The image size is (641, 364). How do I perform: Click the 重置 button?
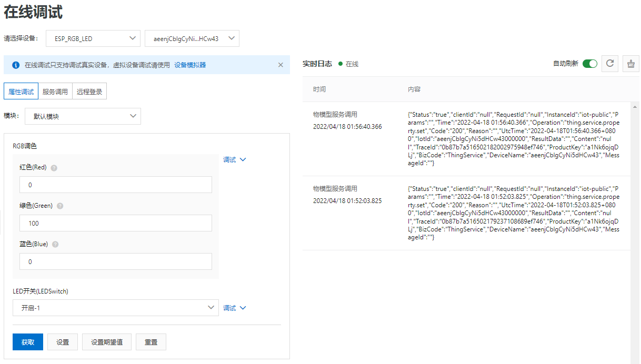point(151,341)
